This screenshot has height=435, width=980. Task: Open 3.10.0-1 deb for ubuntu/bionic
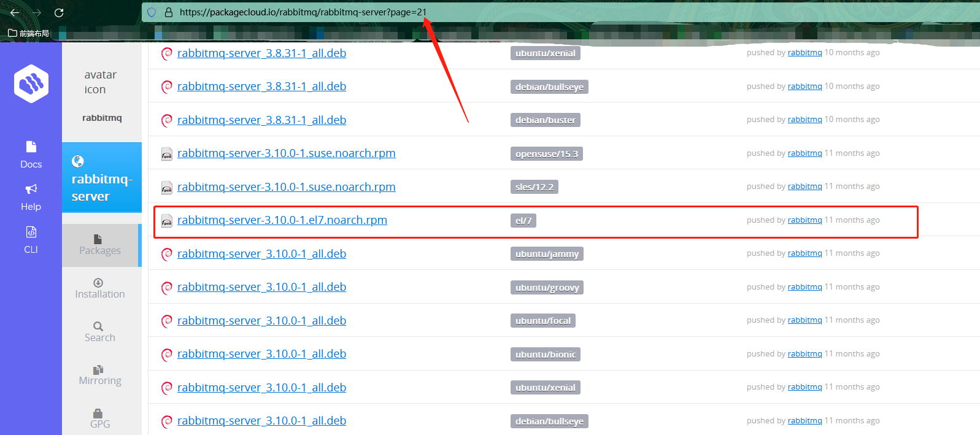(x=261, y=354)
